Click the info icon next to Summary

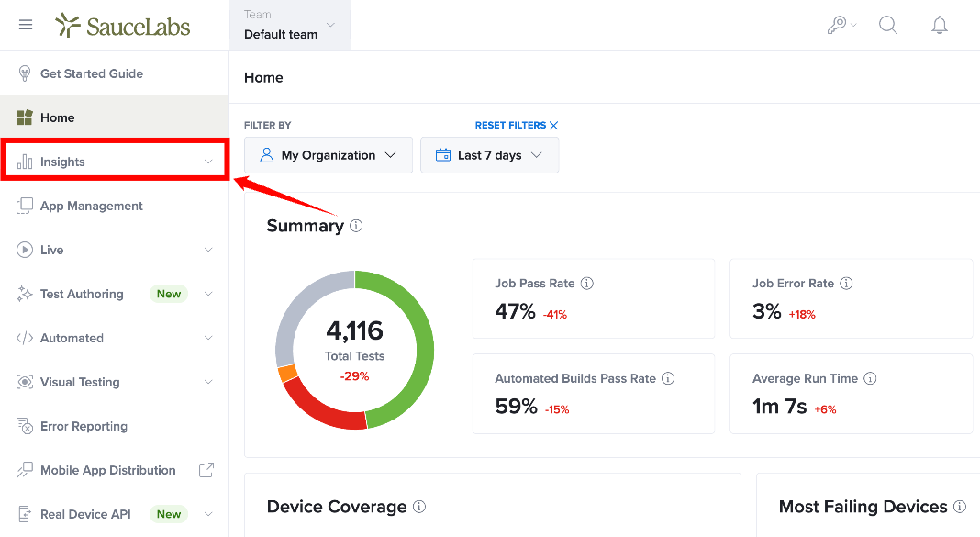click(x=356, y=226)
